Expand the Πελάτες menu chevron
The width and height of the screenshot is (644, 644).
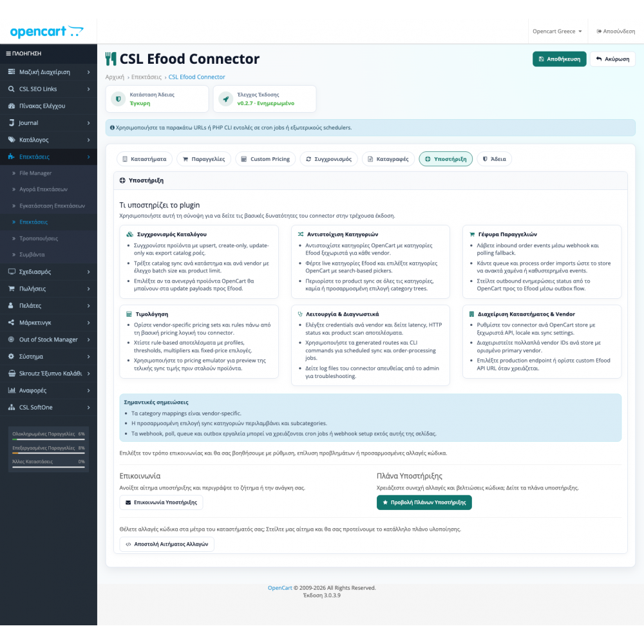(x=89, y=305)
